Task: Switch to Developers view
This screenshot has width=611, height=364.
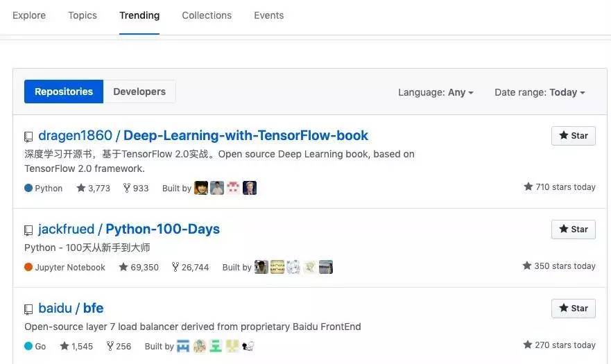Action: tap(139, 92)
